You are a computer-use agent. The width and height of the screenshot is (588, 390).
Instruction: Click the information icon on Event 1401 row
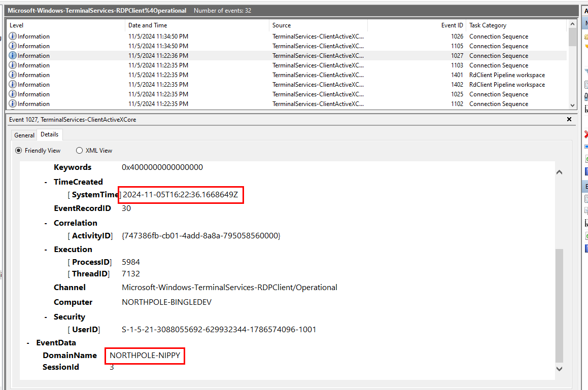13,75
